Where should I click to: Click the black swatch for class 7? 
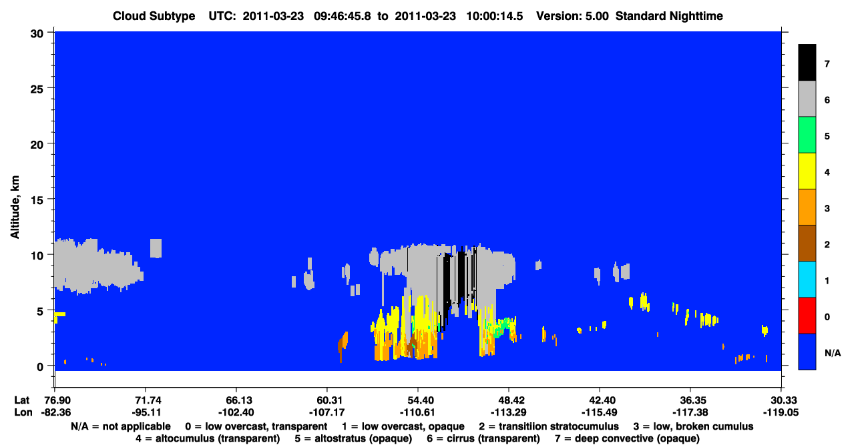(x=807, y=63)
